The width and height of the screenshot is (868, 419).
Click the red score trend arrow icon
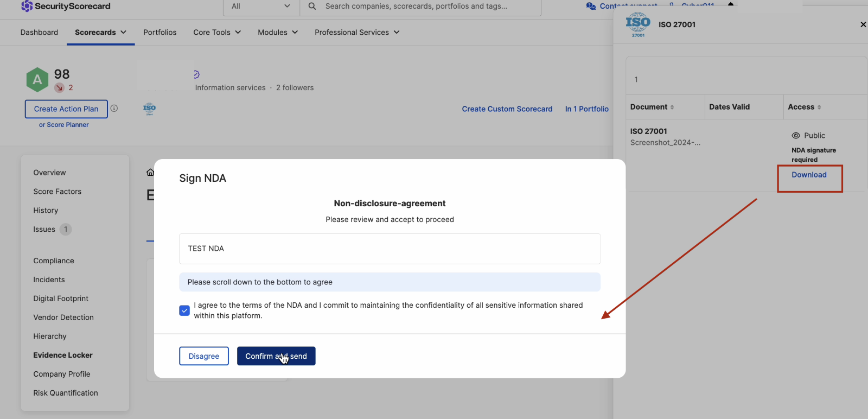coord(60,87)
